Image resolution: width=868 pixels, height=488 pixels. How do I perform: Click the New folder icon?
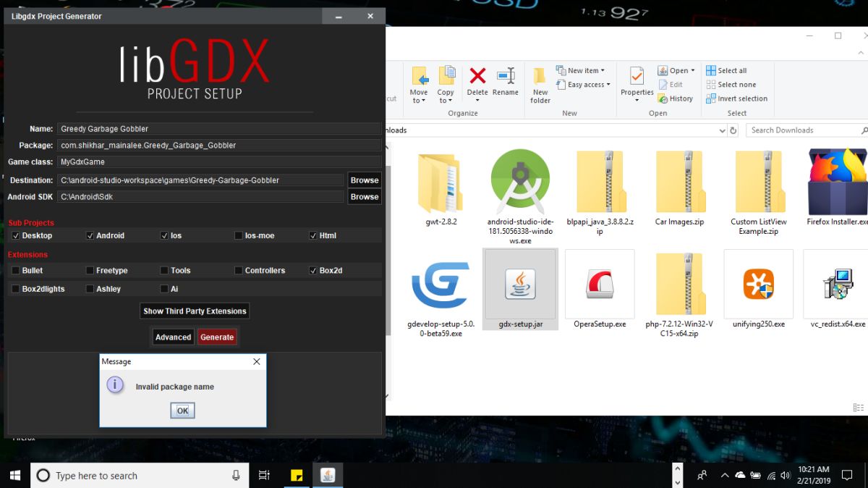pyautogui.click(x=540, y=76)
